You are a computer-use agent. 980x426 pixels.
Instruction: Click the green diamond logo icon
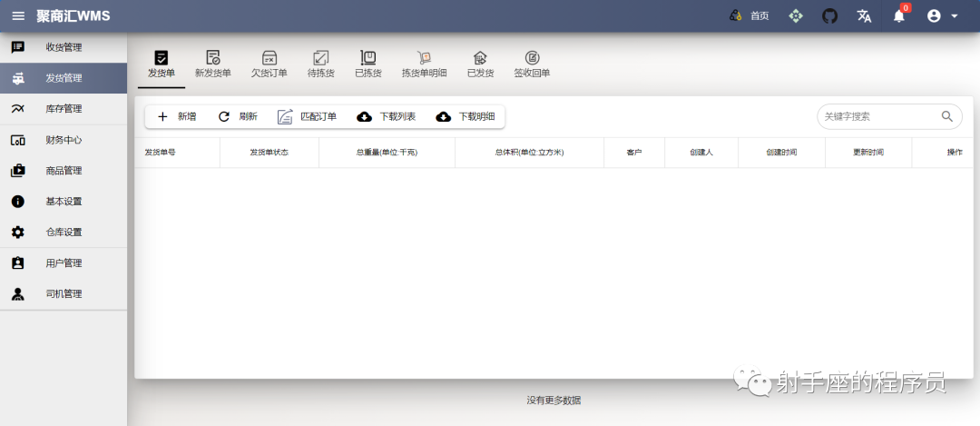pyautogui.click(x=795, y=16)
